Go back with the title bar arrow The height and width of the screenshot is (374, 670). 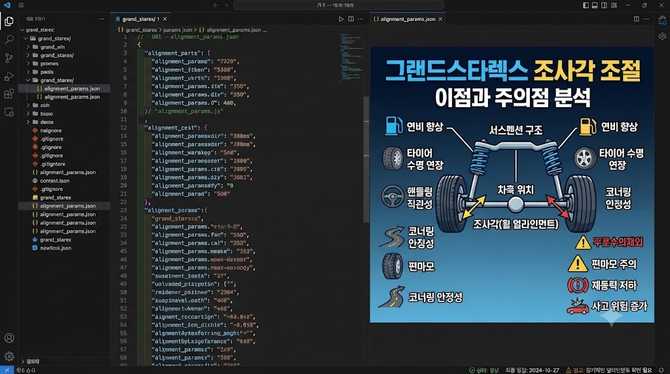pos(216,5)
